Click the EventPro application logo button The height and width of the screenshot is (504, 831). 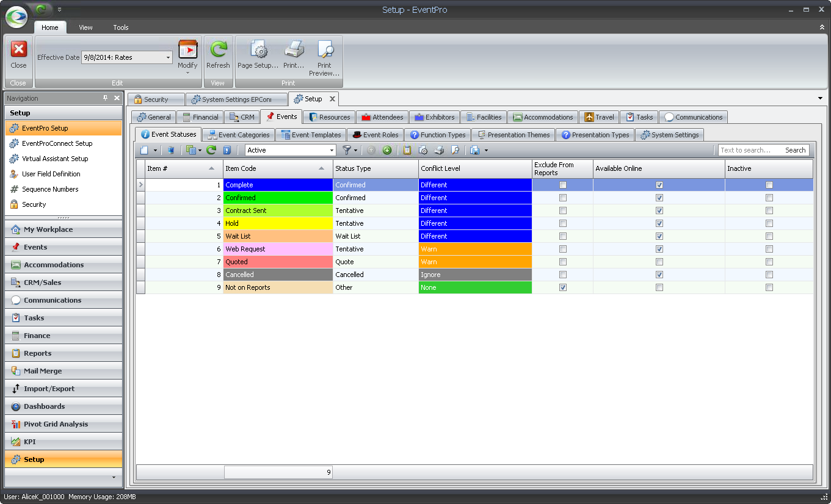16,17
